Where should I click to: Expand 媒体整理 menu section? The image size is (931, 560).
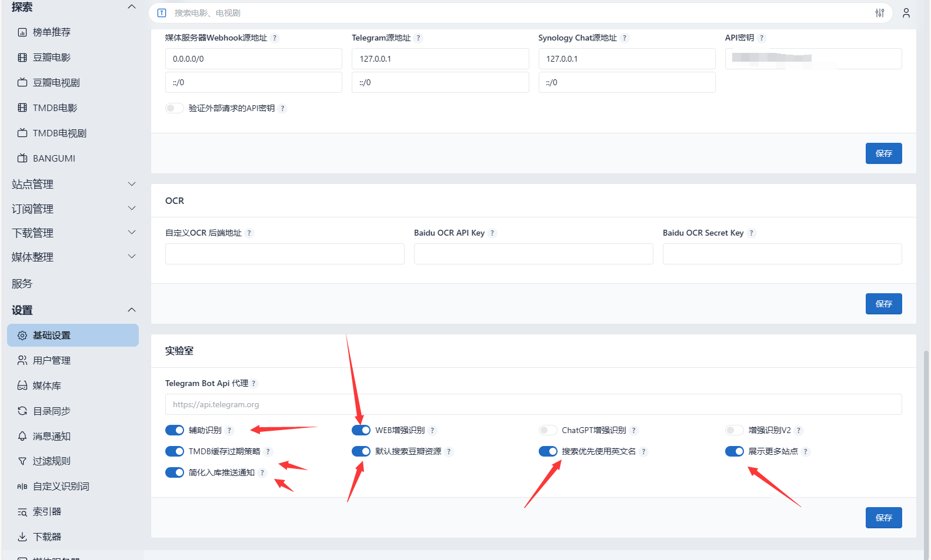[74, 257]
